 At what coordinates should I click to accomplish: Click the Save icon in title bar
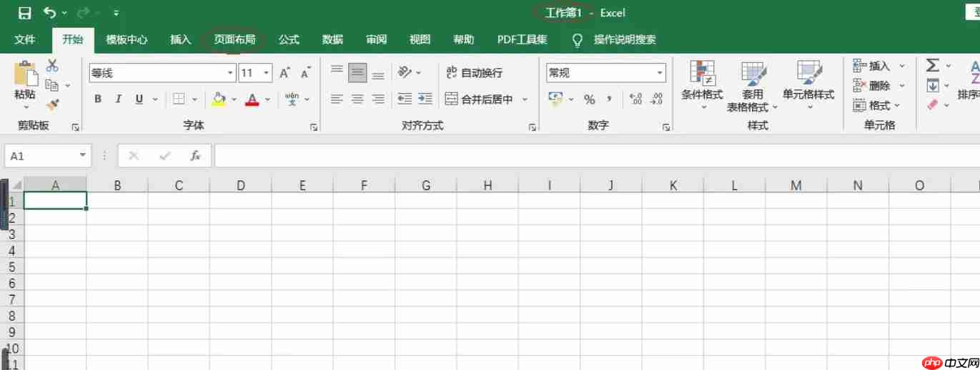click(x=24, y=13)
